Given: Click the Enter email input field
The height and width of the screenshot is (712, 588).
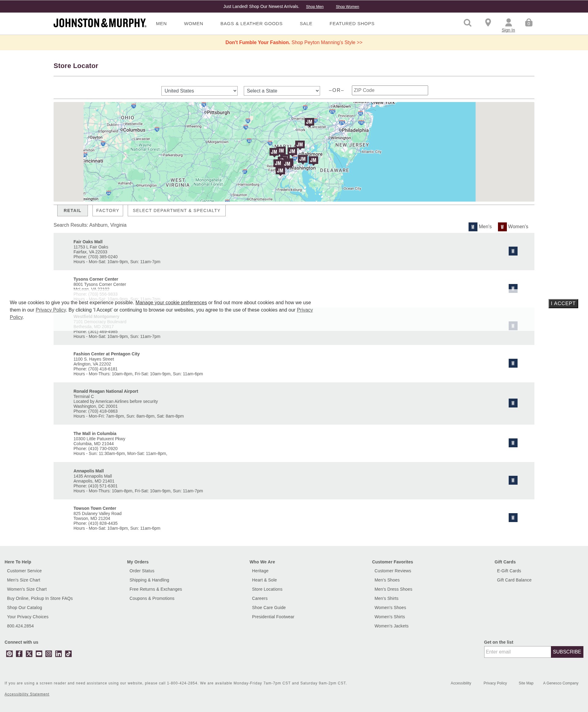Looking at the screenshot, I should point(517,652).
